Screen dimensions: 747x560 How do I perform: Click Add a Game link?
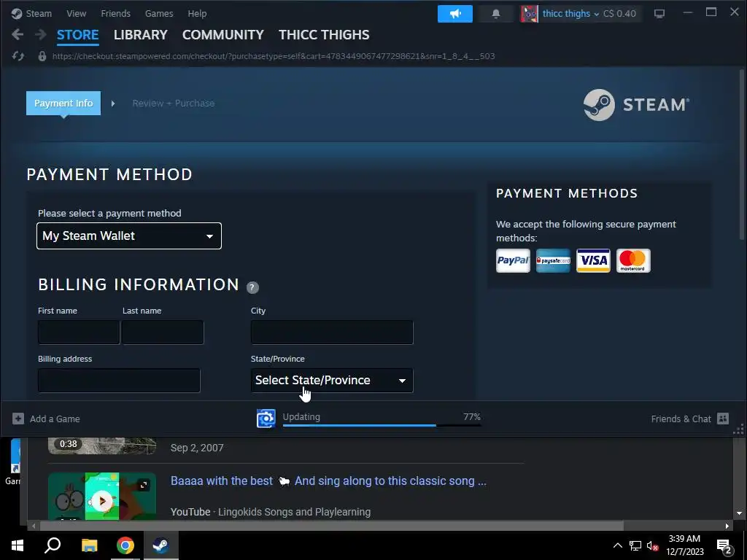[x=55, y=419]
